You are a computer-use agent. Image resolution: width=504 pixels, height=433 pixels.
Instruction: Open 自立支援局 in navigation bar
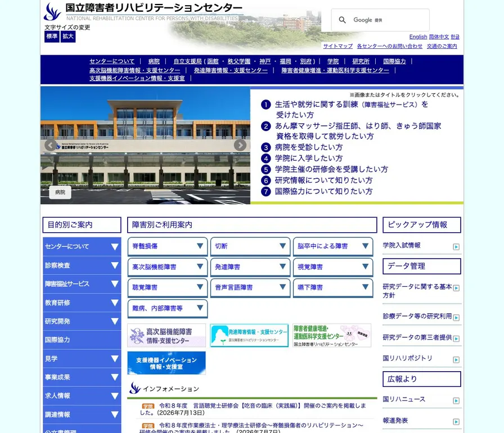point(187,61)
